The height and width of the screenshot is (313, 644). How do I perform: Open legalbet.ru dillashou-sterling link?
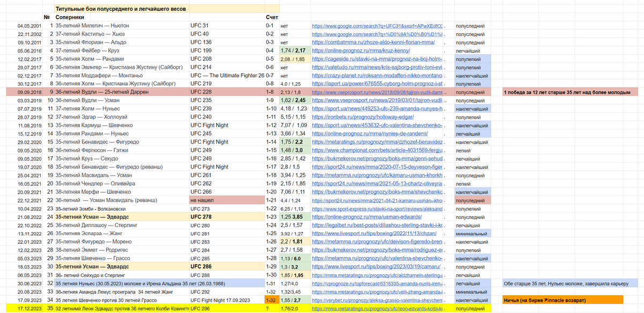coord(377,225)
